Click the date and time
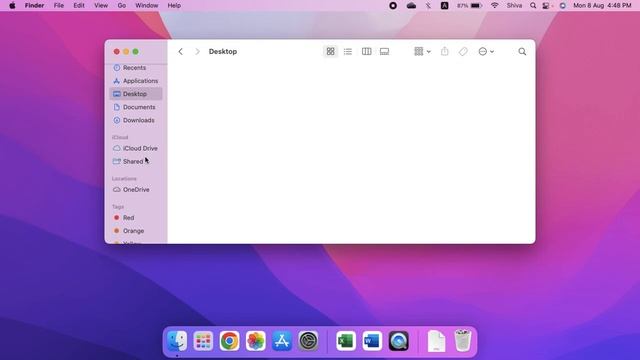640x360 pixels. click(x=602, y=6)
